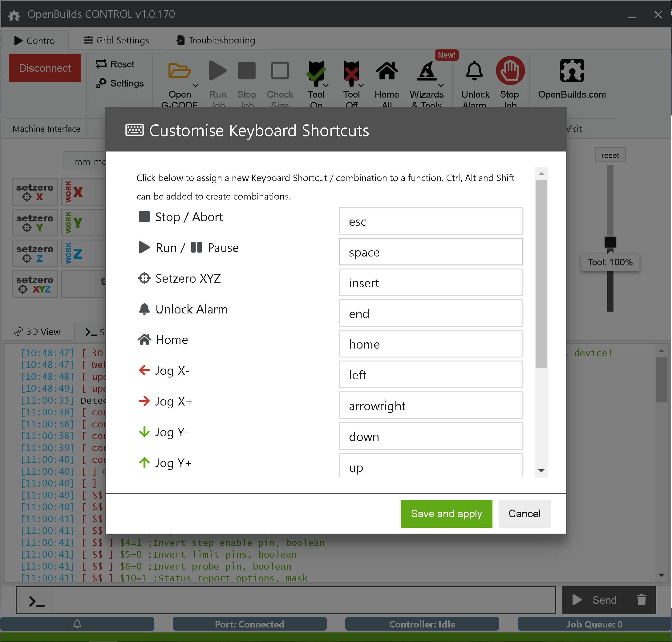Click the Stop Job square icon
The height and width of the screenshot is (642, 672).
coord(246,71)
